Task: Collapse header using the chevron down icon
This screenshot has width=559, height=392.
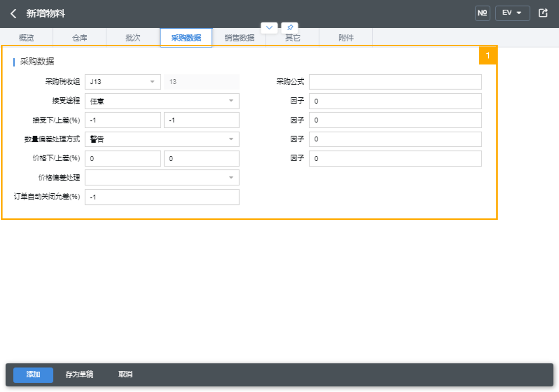Action: pyautogui.click(x=269, y=28)
